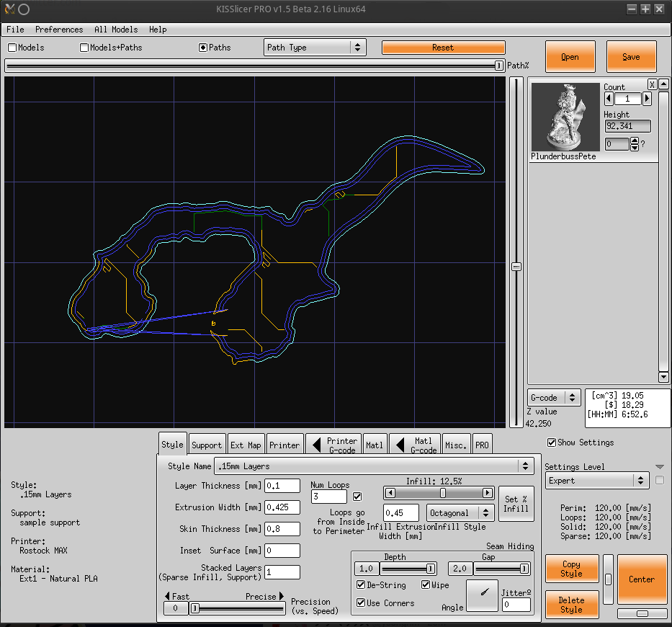Viewport: 672px width, 627px height.
Task: Open the Preferences menu
Action: point(59,30)
